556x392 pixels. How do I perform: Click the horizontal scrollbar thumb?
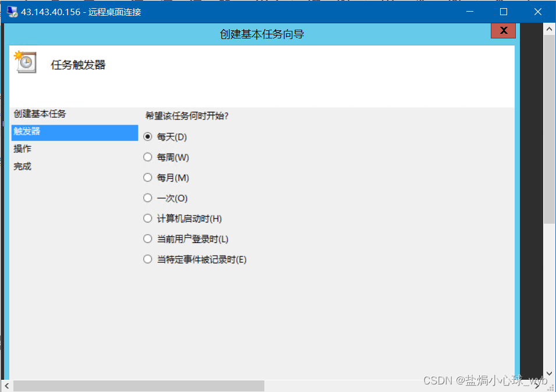pos(139,386)
